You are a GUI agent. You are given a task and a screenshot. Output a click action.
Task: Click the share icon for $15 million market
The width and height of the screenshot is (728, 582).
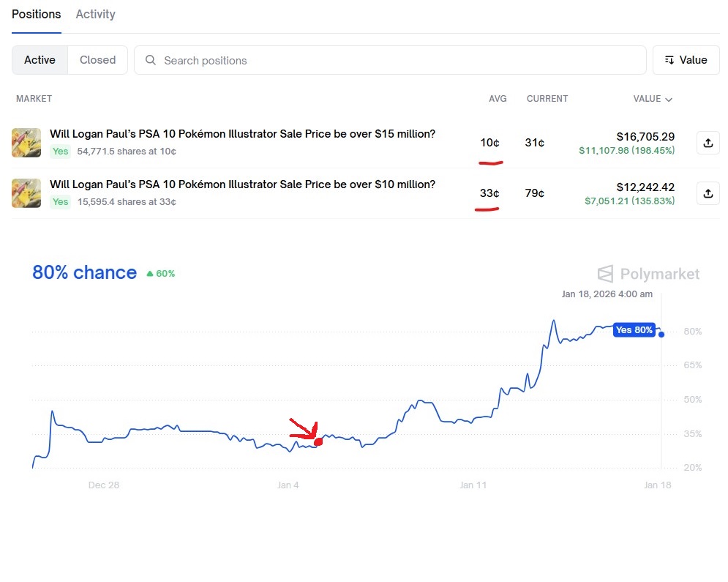pyautogui.click(x=708, y=143)
